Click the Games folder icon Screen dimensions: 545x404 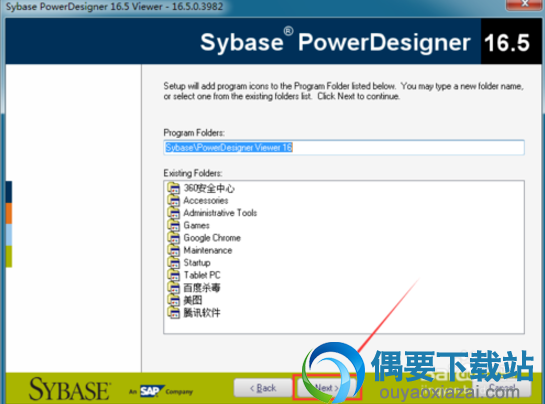173,225
